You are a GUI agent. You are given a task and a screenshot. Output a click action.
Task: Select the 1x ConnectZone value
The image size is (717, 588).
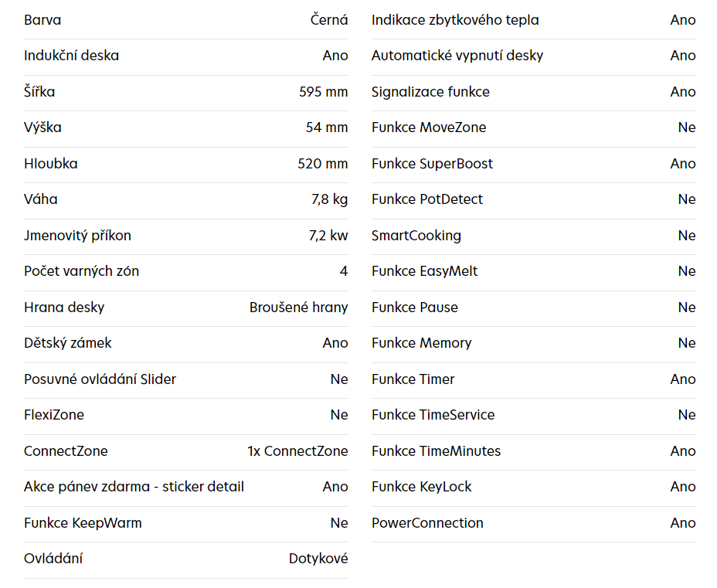[x=297, y=451]
